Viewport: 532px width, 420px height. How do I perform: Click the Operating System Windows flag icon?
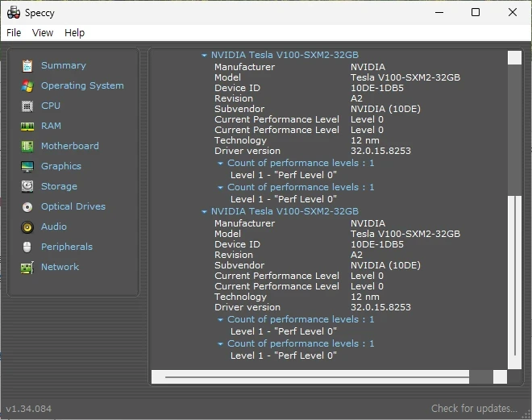(x=27, y=85)
